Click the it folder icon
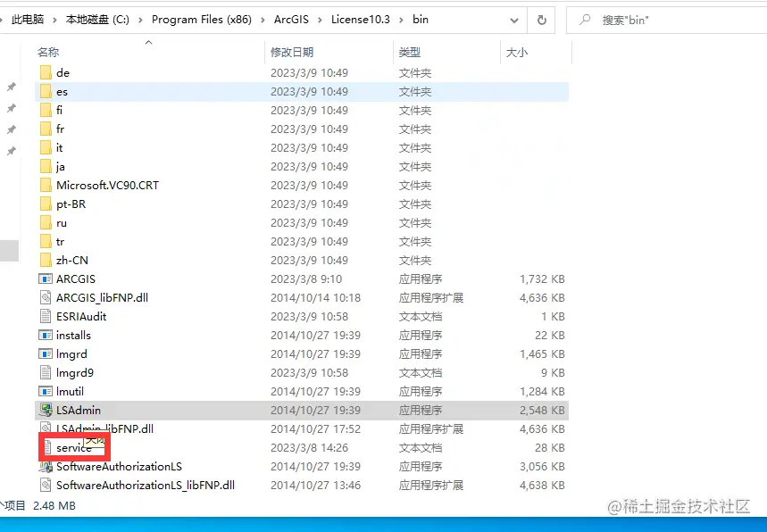The image size is (767, 532). tap(46, 147)
